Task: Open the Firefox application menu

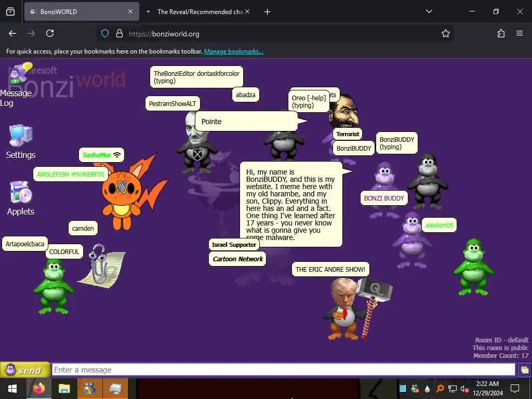Action: pos(520,33)
